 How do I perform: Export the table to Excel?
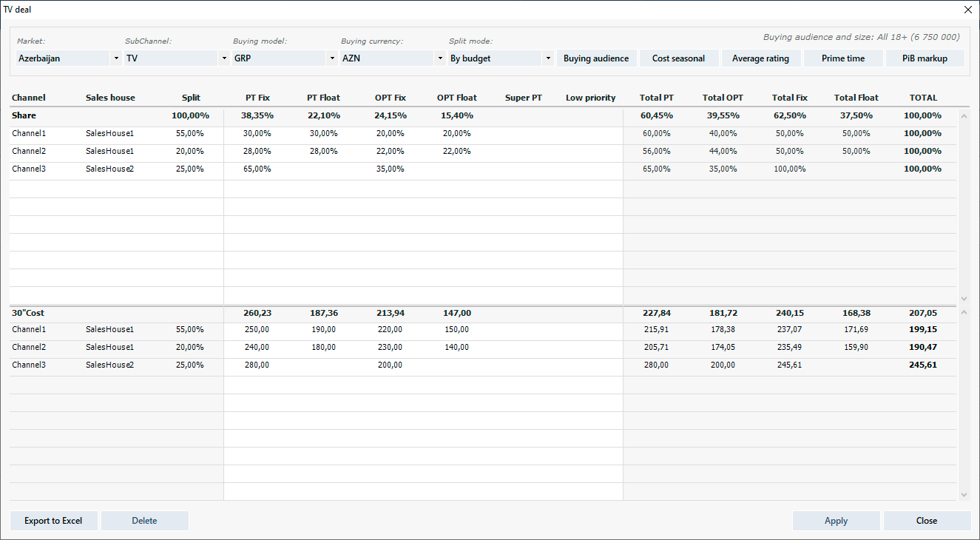pyautogui.click(x=53, y=521)
